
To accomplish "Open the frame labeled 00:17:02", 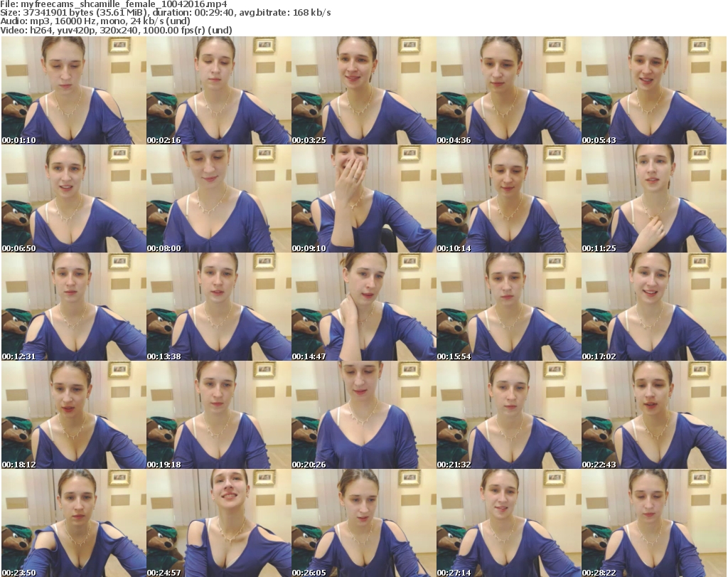I will coord(653,307).
